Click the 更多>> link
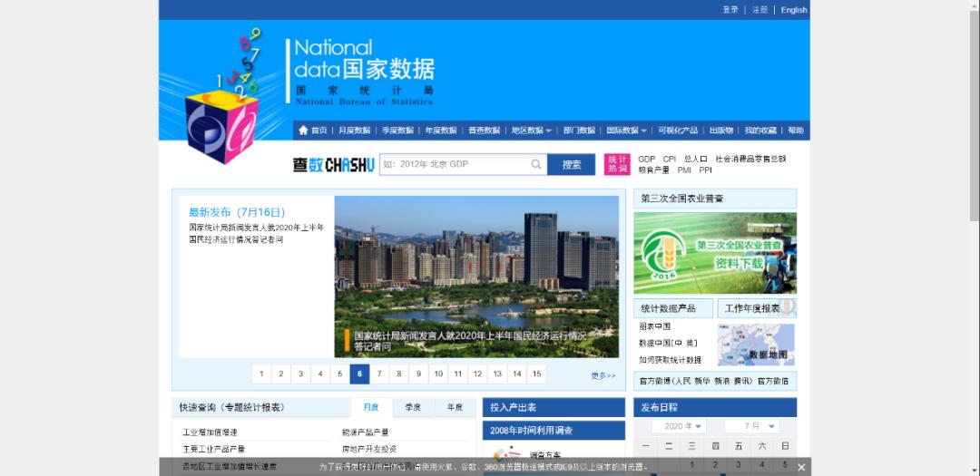The image size is (980, 476). coord(603,375)
